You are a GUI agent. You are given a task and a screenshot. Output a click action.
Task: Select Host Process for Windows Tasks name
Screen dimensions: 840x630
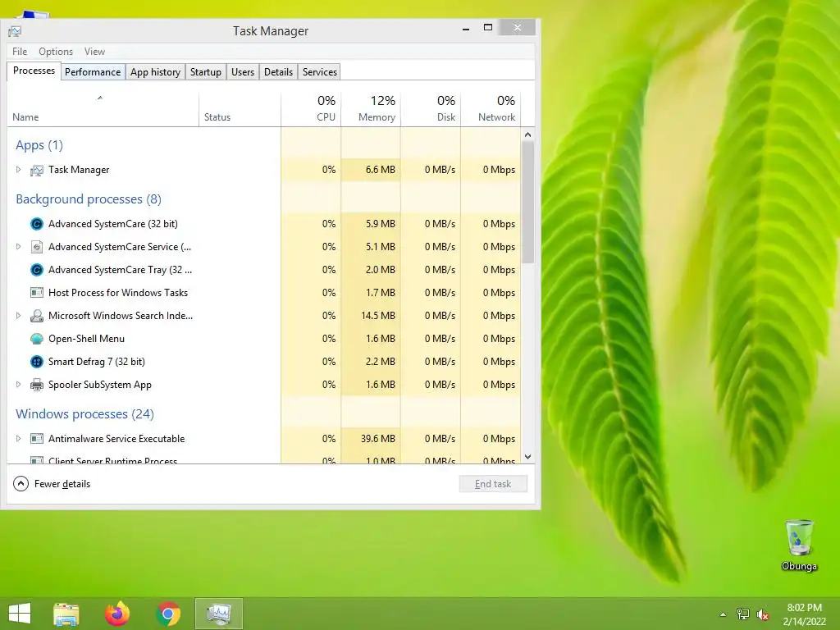click(118, 293)
